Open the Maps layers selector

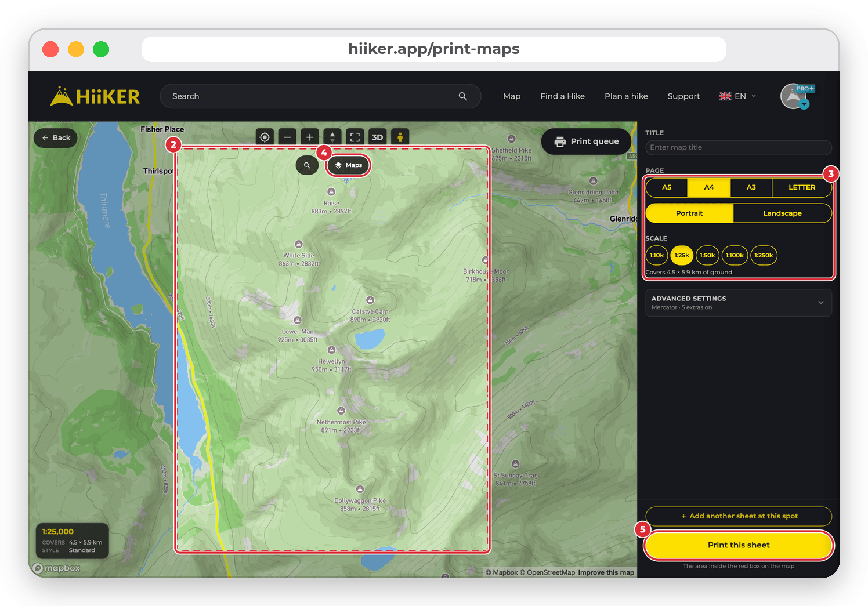[348, 165]
